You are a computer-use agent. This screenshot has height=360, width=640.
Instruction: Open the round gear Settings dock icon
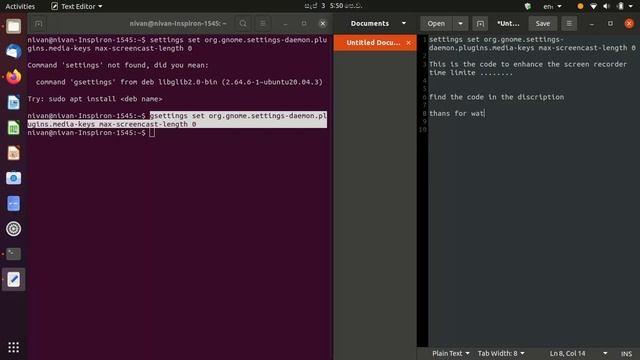pos(13,229)
